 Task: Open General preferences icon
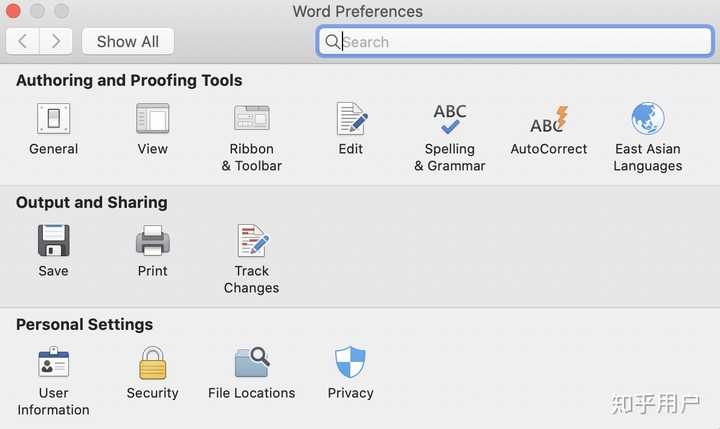tap(53, 120)
